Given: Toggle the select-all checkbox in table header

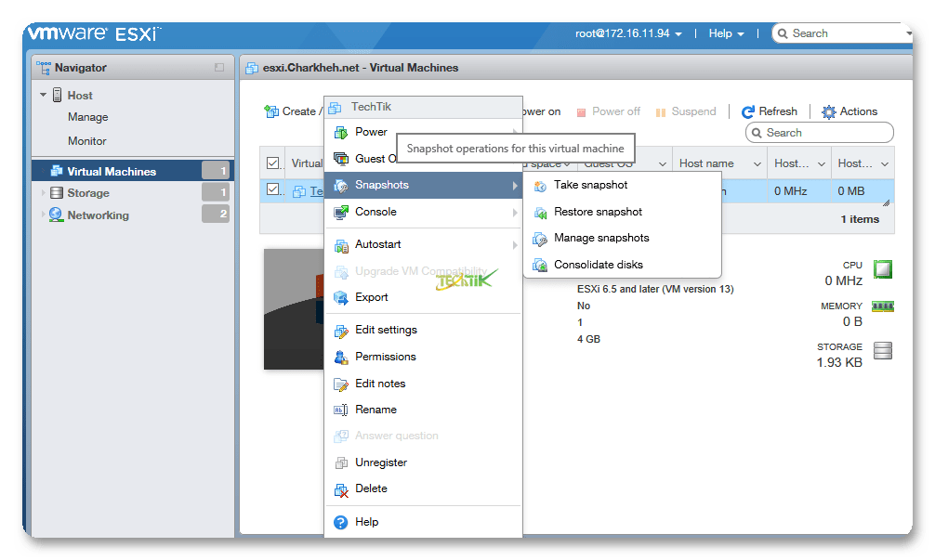Looking at the screenshot, I should pyautogui.click(x=273, y=163).
